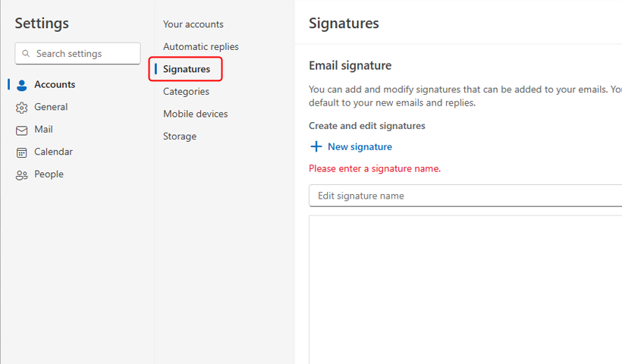The image size is (622, 364).
Task: Click the General gear icon
Action: [22, 108]
